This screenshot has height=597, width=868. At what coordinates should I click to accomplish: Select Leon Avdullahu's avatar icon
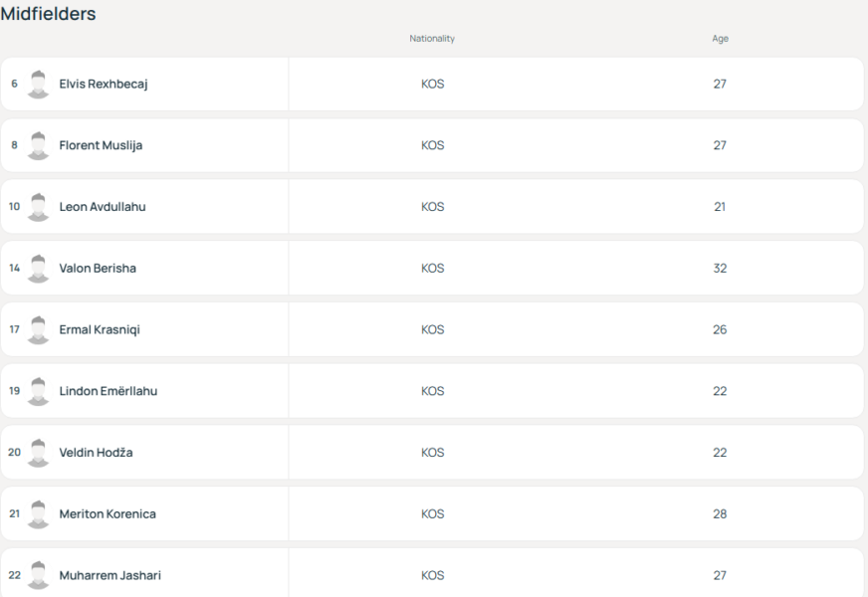(x=38, y=207)
